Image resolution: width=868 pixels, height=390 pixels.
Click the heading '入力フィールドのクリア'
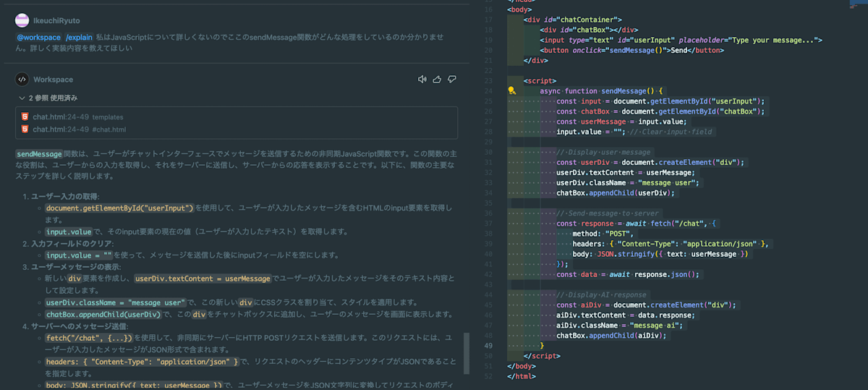point(72,244)
